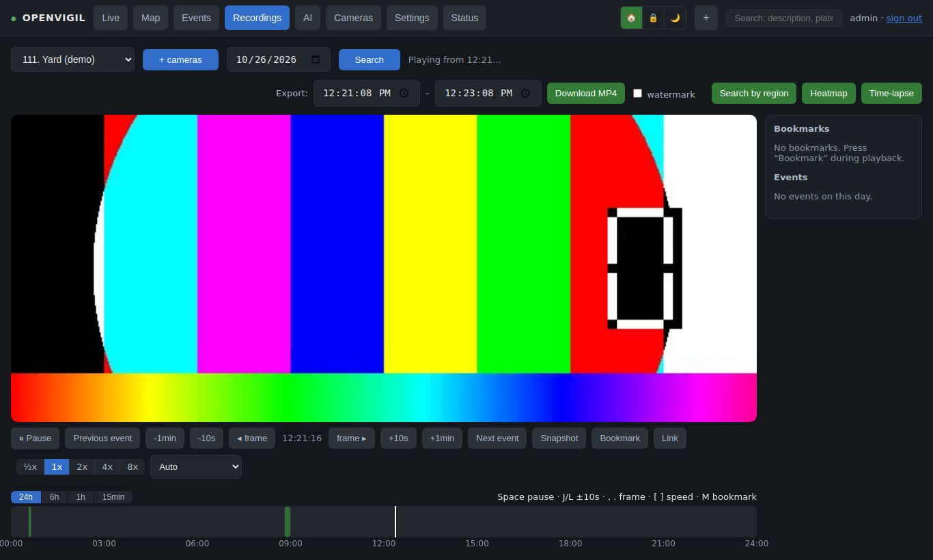Select 1x playback speed
The image size is (933, 560).
(x=57, y=466)
